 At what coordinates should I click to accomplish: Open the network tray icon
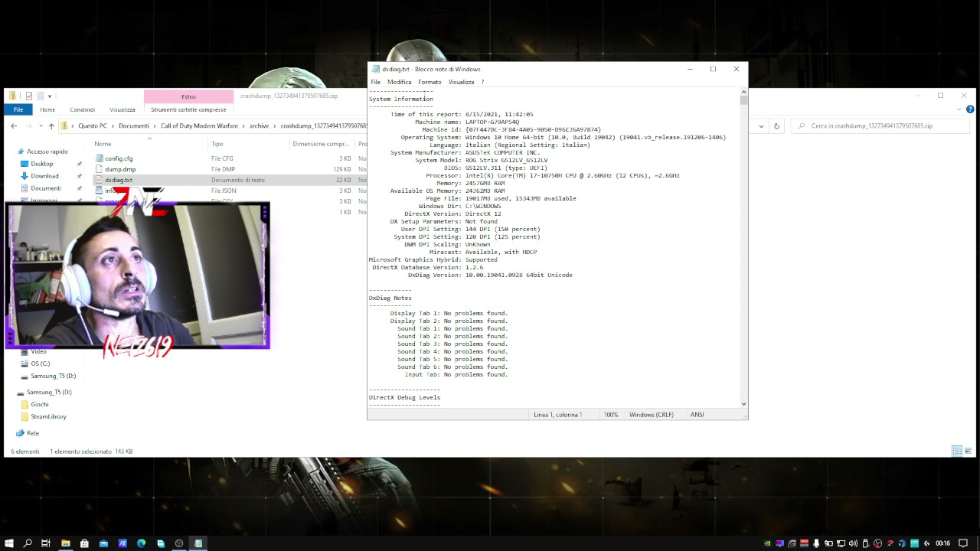[x=841, y=543]
